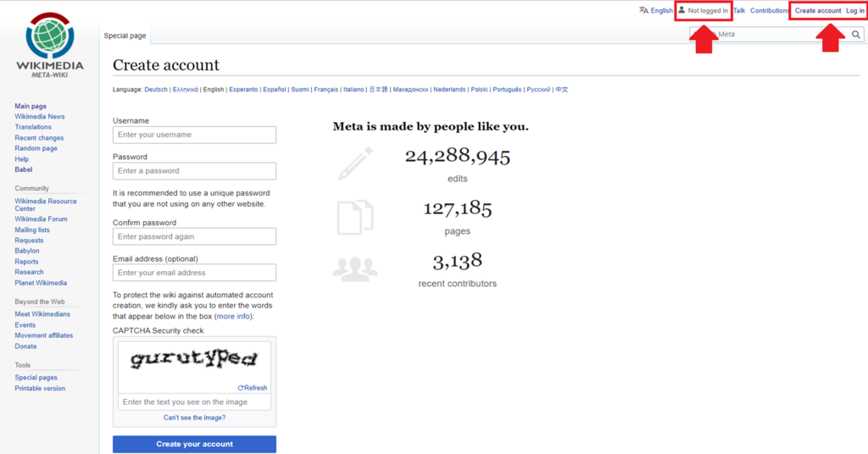The height and width of the screenshot is (454, 868).
Task: Switch language to Deutsch
Action: coord(156,90)
